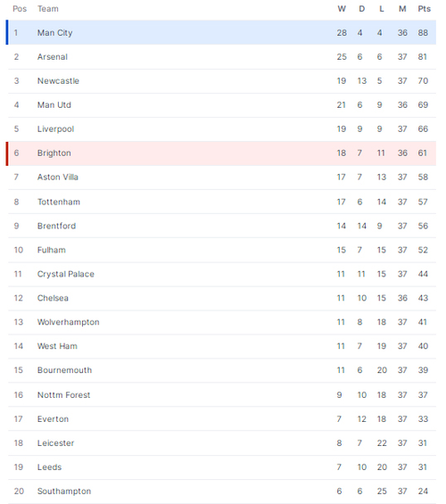
Task: Click the West Ham team name
Action: pos(57,346)
